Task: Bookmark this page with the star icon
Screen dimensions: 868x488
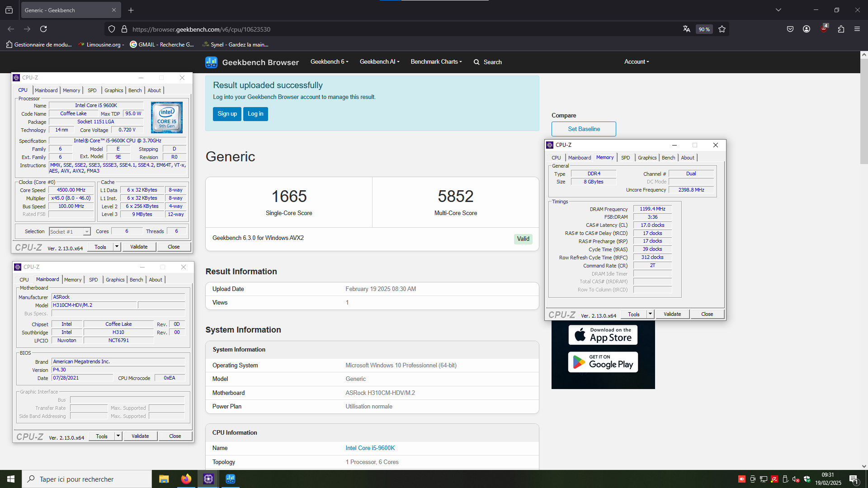Action: 722,29
